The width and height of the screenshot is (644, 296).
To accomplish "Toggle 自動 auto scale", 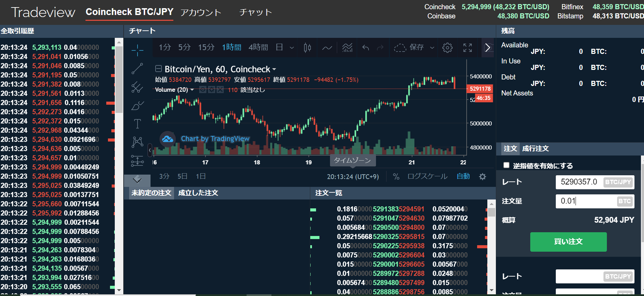I will pyautogui.click(x=463, y=176).
